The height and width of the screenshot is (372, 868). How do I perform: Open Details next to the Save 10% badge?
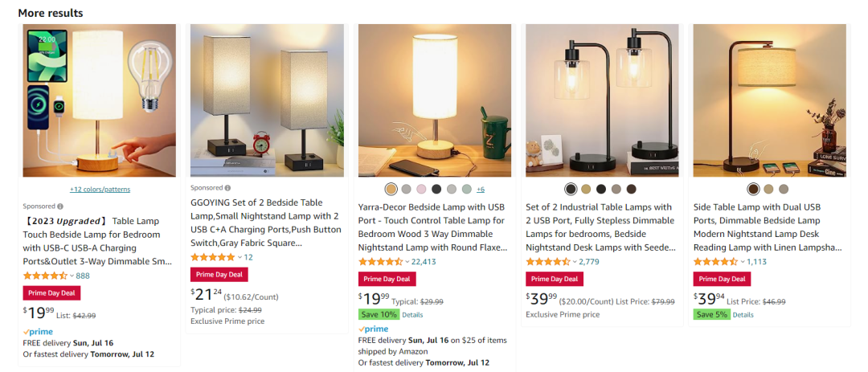412,315
